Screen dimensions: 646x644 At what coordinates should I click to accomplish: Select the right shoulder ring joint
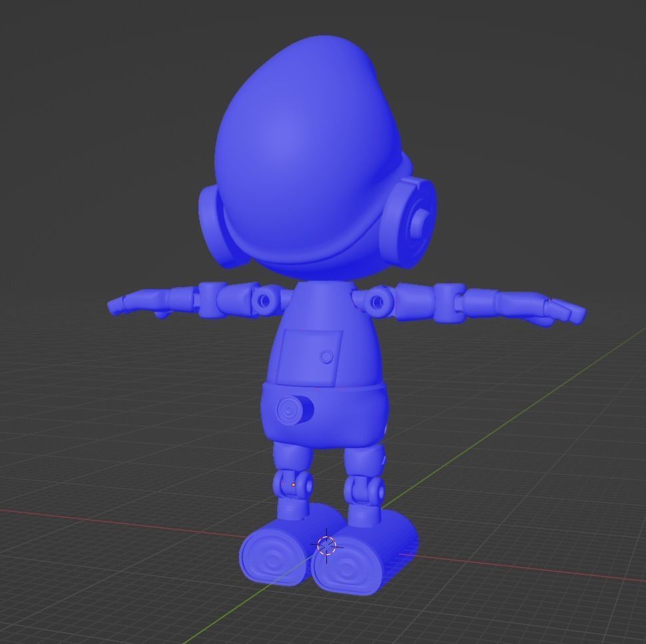point(378,302)
